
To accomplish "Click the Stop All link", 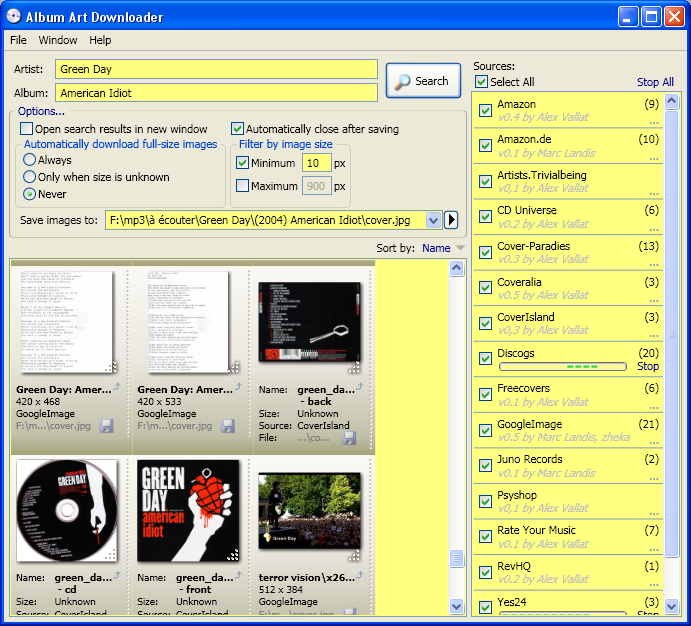I will 655,82.
